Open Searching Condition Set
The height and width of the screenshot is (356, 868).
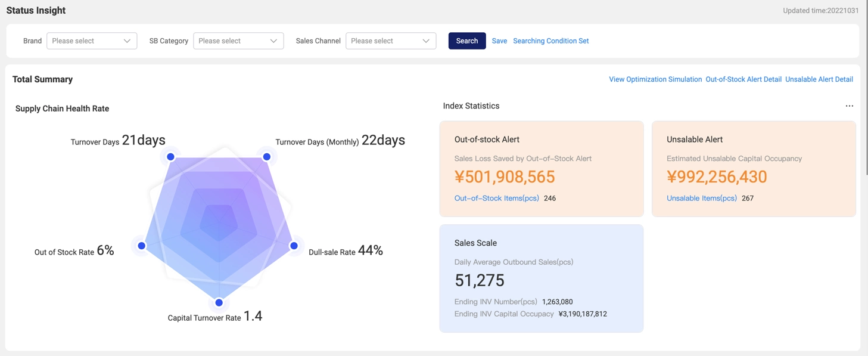[550, 41]
